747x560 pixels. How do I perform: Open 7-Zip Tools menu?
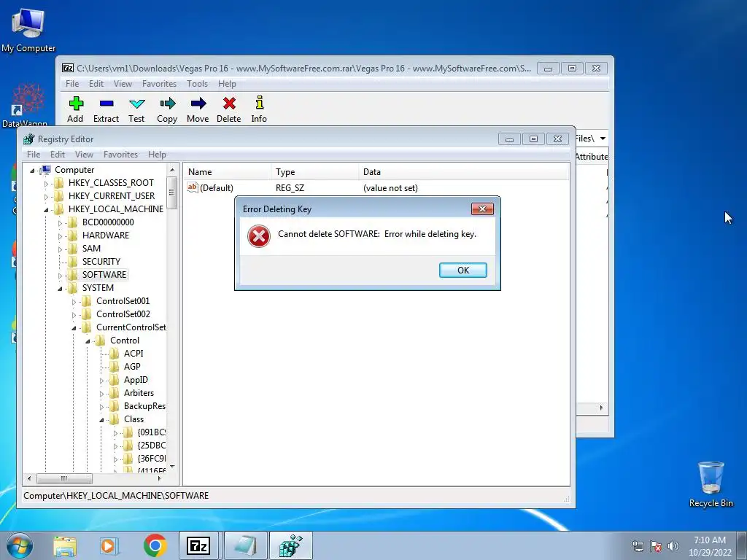point(197,84)
